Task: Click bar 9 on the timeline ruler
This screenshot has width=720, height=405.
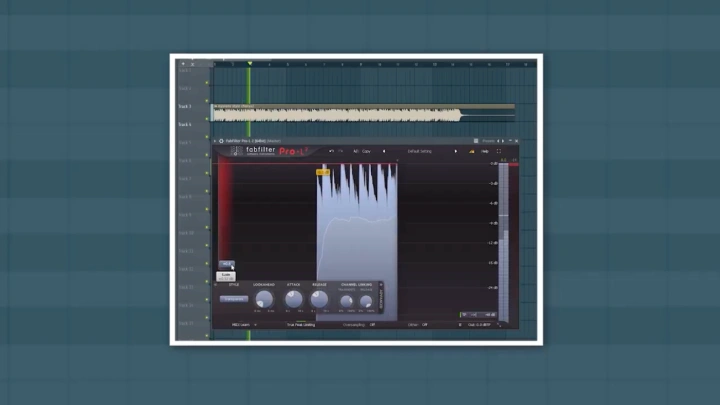Action: 361,64
